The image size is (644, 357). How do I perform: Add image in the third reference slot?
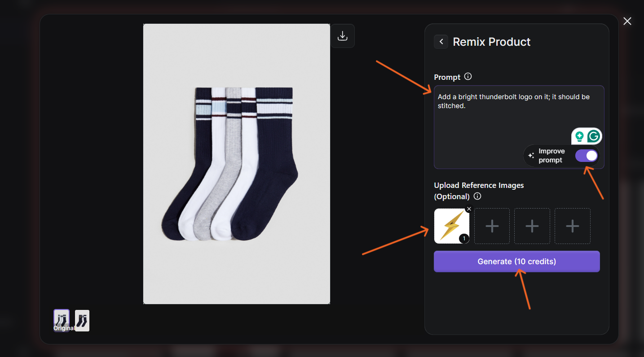pos(532,226)
